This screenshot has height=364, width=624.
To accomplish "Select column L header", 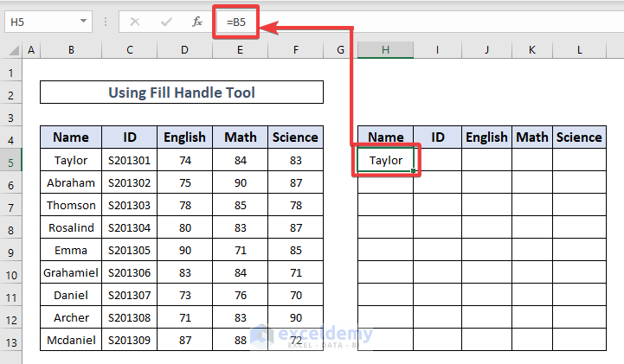I will [580, 50].
